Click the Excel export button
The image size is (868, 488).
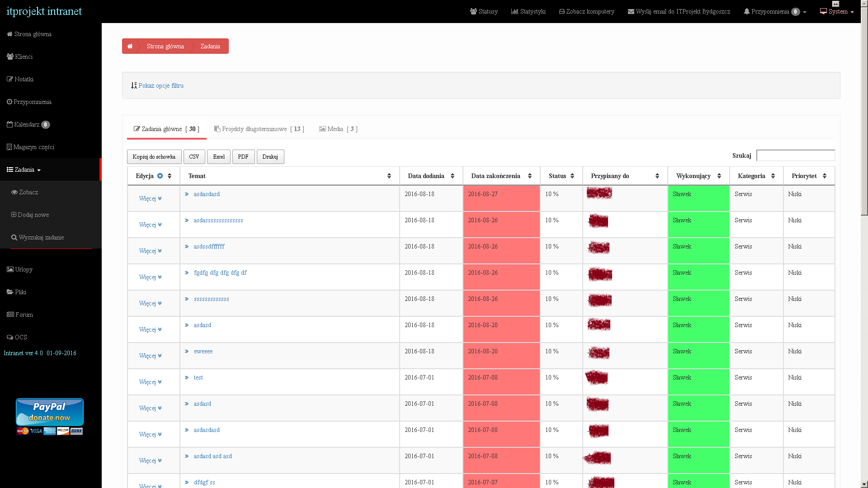pos(219,157)
